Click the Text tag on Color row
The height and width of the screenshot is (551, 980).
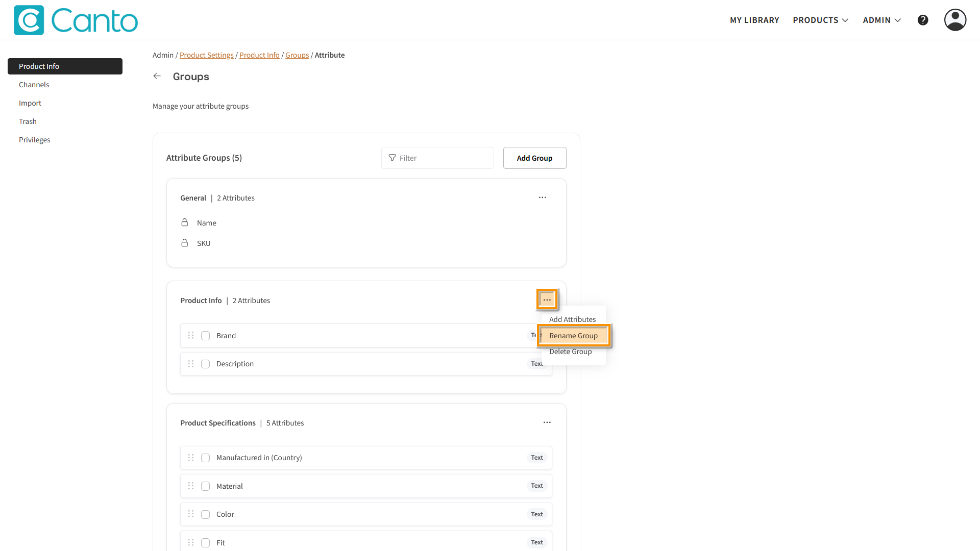coord(537,514)
